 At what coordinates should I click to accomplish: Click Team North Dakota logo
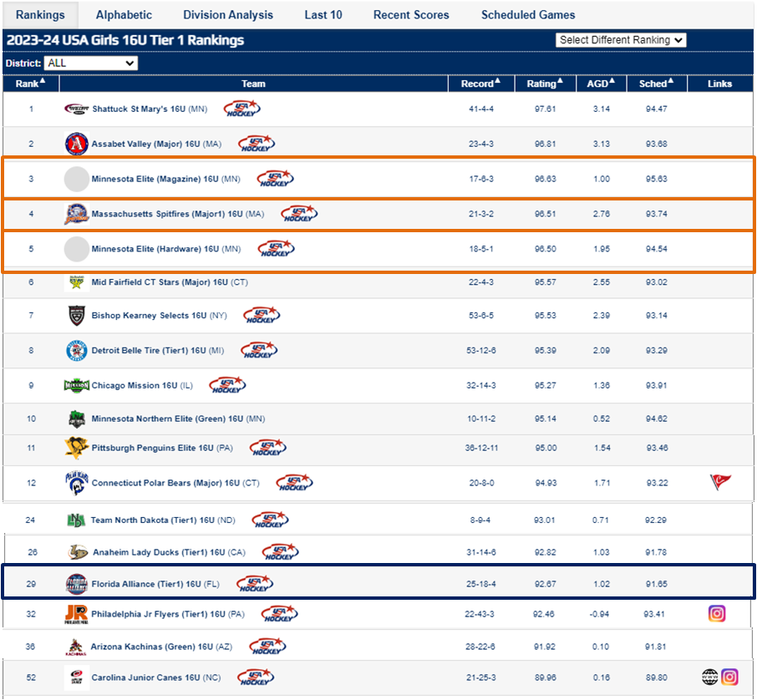tap(76, 520)
